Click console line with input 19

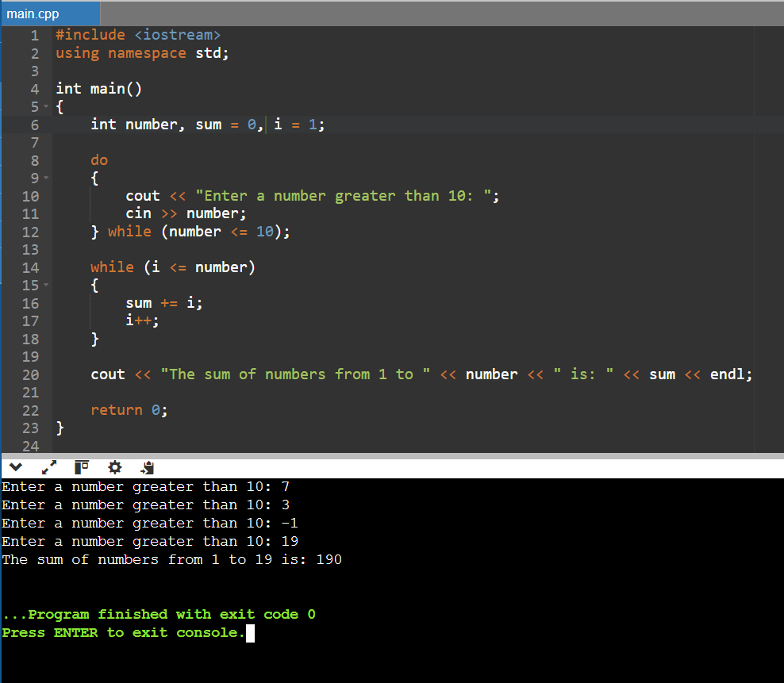click(x=150, y=542)
